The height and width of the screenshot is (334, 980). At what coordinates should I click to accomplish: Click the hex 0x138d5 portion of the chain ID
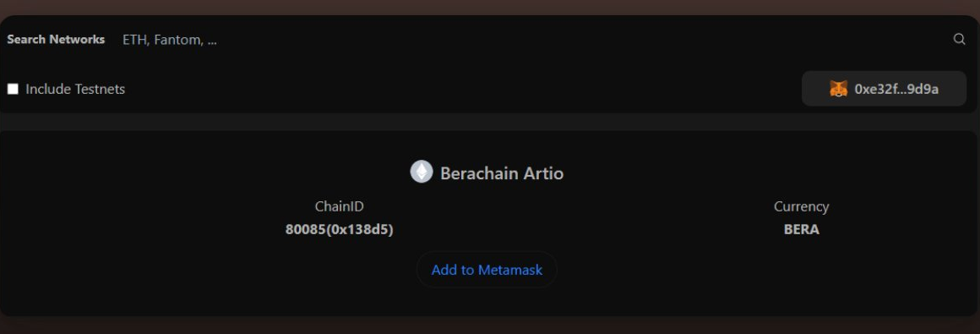coord(362,229)
